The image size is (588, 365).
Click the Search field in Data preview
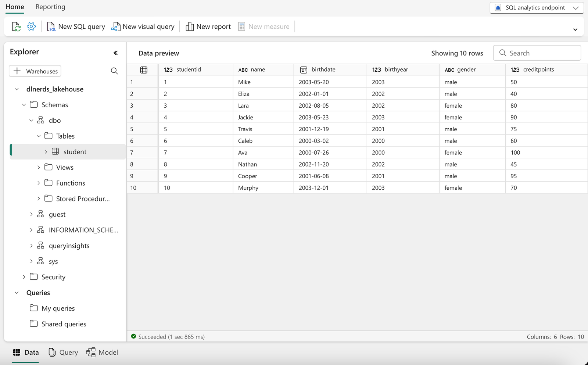[x=537, y=53]
